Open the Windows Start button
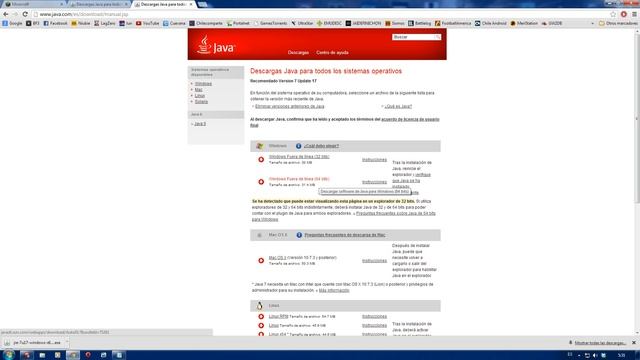This screenshot has width=640, height=360. click(9, 355)
